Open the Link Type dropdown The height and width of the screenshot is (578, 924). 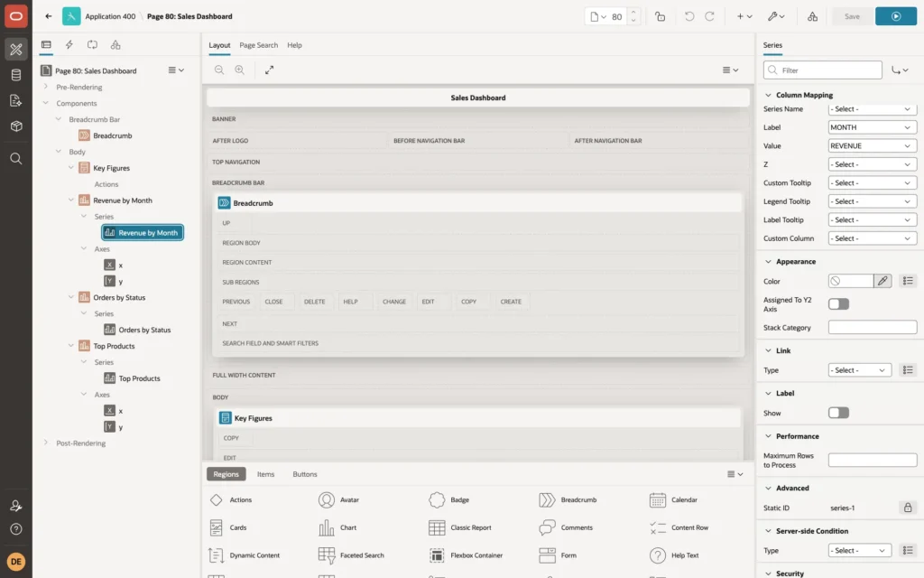point(860,370)
